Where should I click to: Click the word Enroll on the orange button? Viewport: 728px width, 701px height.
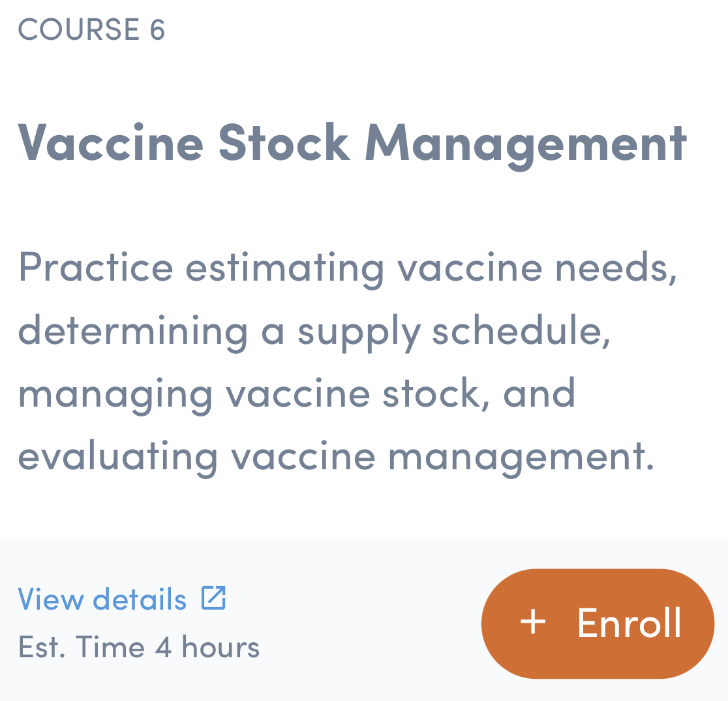[629, 623]
